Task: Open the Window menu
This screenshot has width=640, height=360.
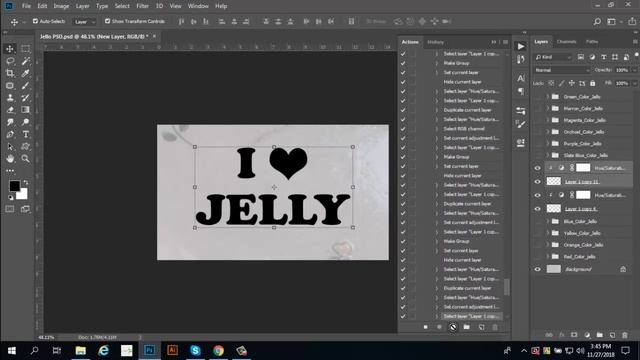Action: pyautogui.click(x=198, y=6)
